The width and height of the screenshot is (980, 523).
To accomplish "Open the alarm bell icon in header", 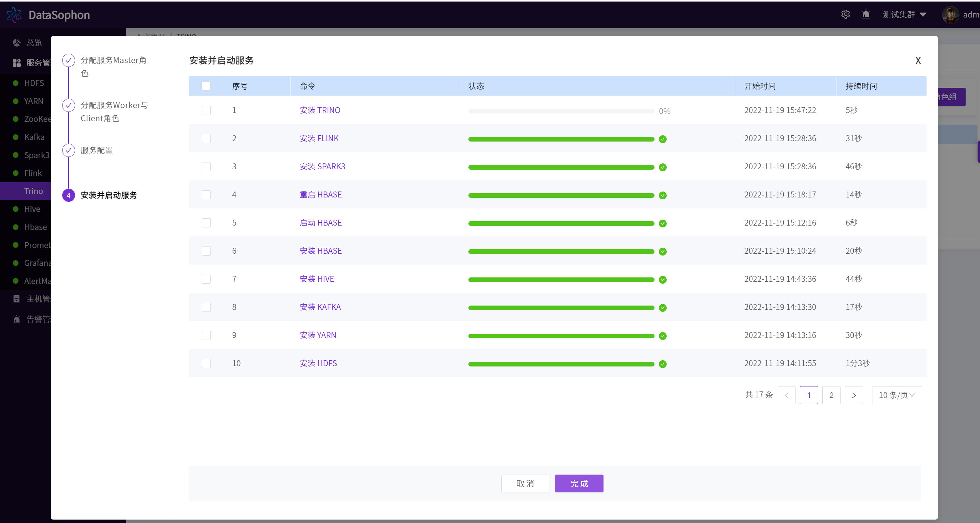I will 866,14.
